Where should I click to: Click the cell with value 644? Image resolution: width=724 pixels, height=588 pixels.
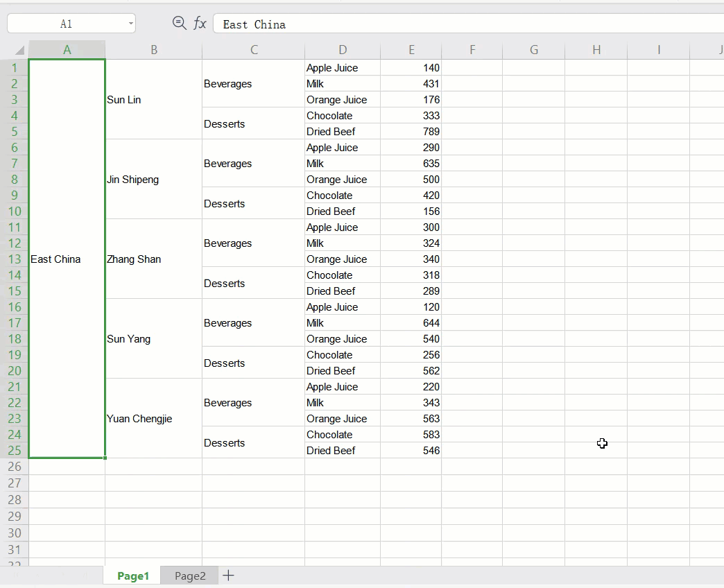click(x=411, y=323)
